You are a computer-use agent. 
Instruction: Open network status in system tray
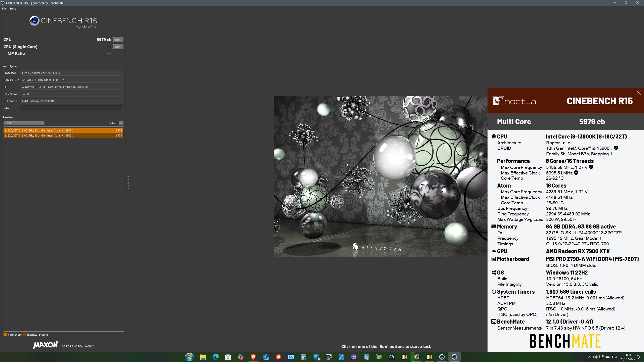pyautogui.click(x=601, y=357)
